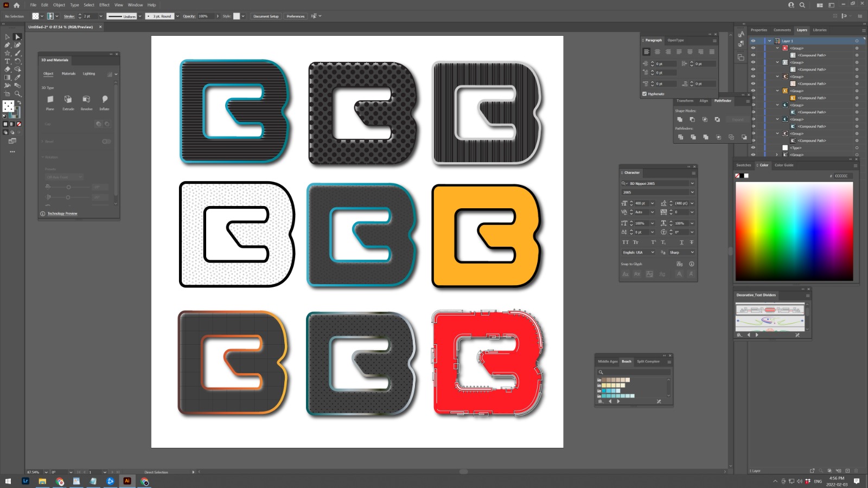Screen dimensions: 868x488
Task: Open the font family dropdown showing BD Nippori 2005
Action: tap(692, 183)
